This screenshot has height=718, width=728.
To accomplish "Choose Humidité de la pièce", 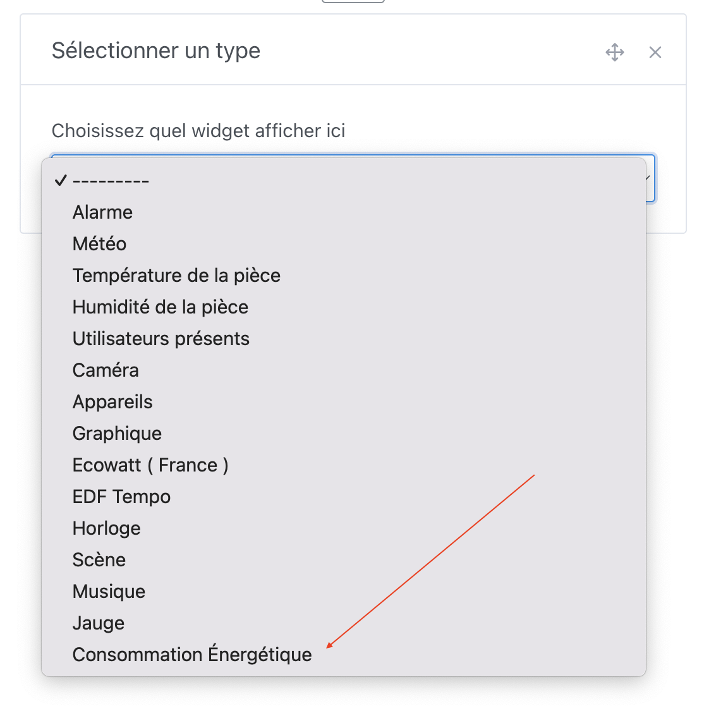I will point(161,307).
